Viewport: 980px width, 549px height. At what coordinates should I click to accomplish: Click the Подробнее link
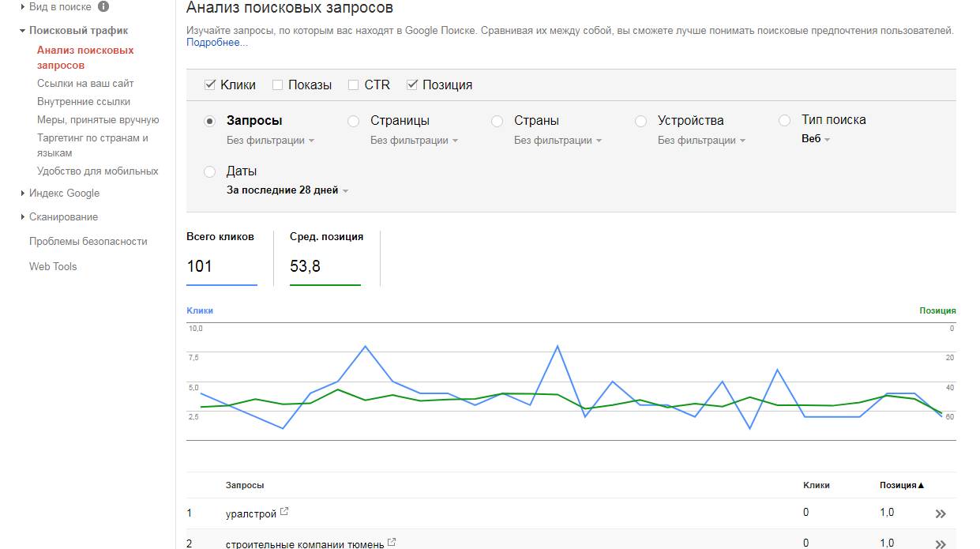click(216, 43)
